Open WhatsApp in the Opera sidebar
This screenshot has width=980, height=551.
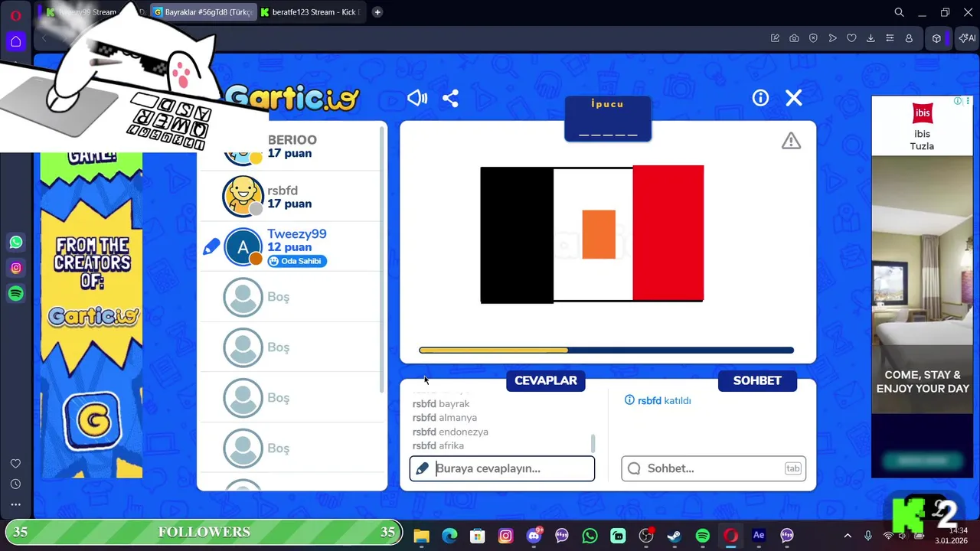(16, 243)
